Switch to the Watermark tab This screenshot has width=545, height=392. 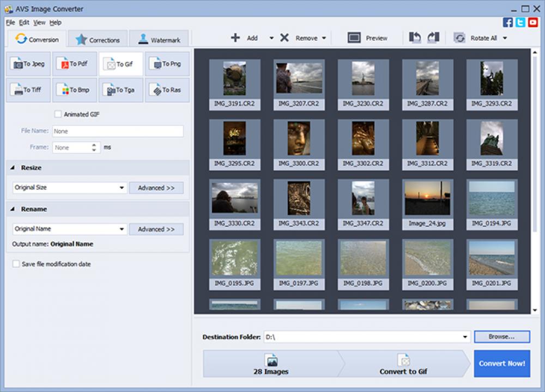pos(161,39)
